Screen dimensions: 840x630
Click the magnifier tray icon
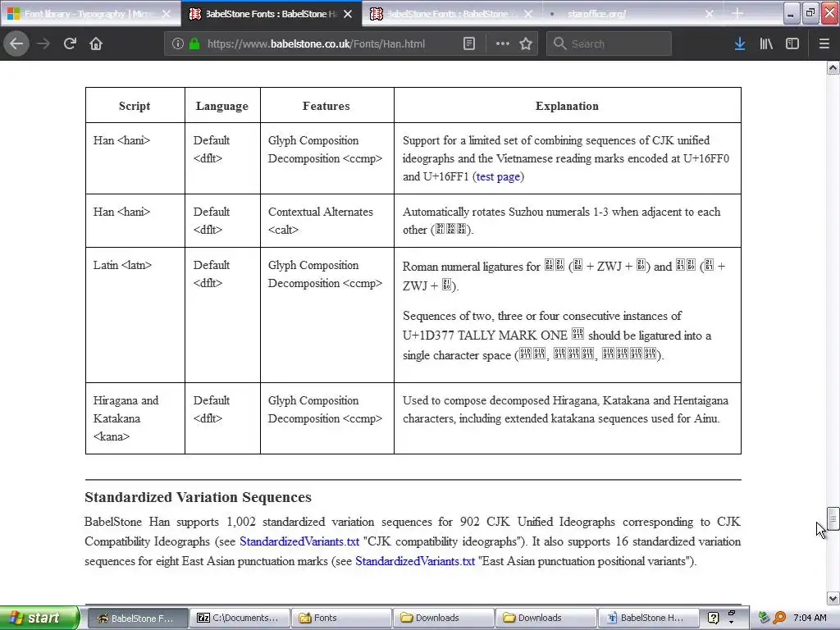click(x=780, y=618)
